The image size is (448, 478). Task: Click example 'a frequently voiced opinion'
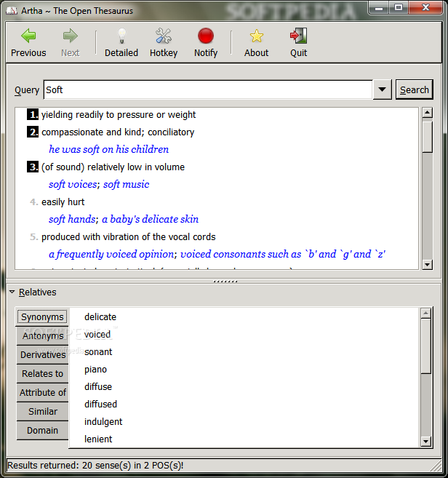111,254
